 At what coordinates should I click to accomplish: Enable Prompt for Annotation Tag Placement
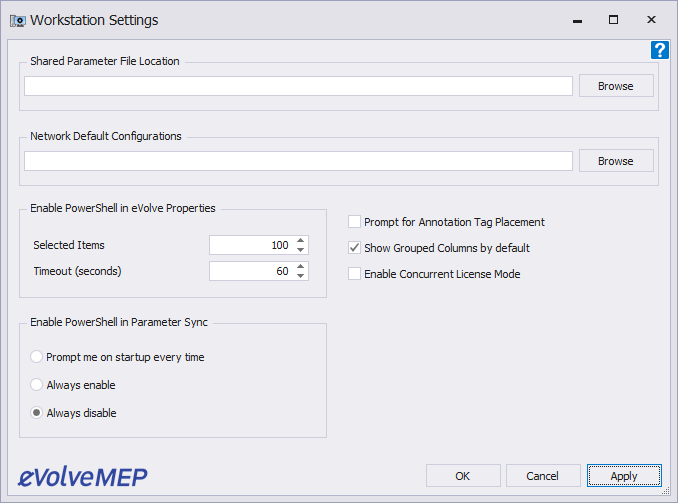point(354,222)
